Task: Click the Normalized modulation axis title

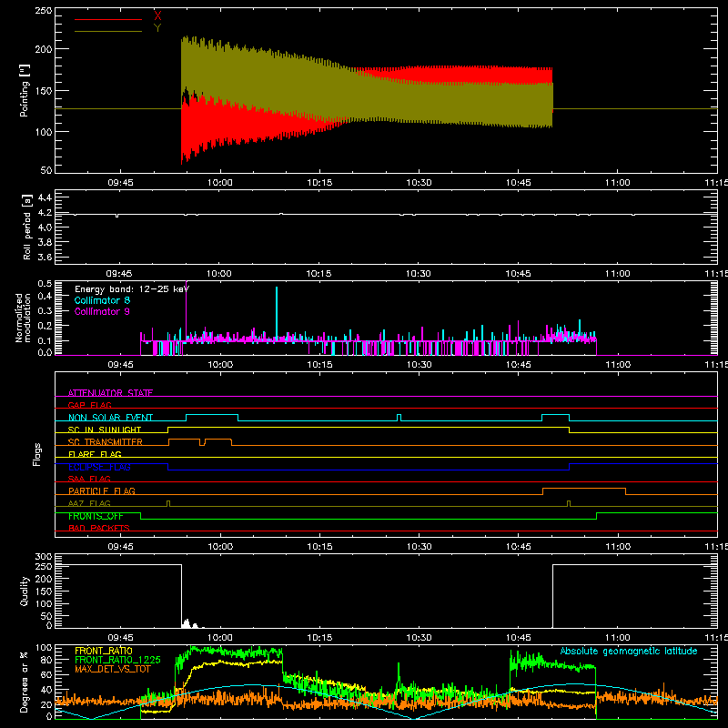Action: [x=23, y=318]
